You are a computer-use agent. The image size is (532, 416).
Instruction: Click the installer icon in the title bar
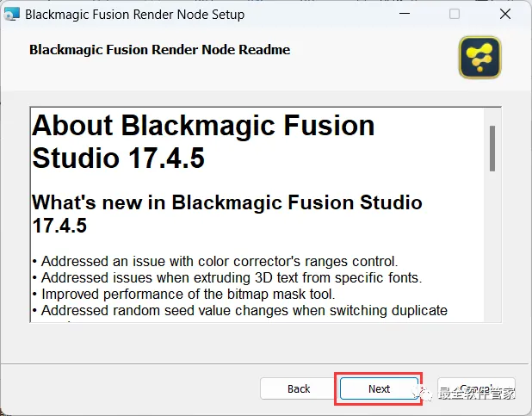(11, 15)
